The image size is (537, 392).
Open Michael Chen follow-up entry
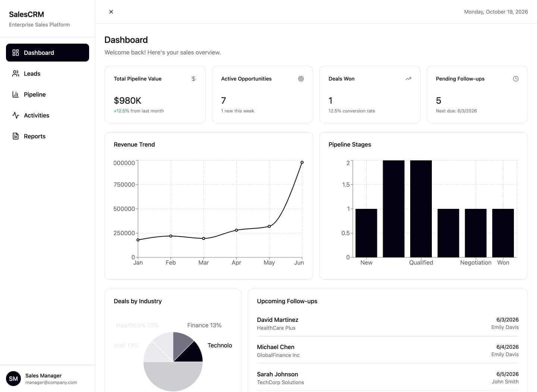[388, 351]
